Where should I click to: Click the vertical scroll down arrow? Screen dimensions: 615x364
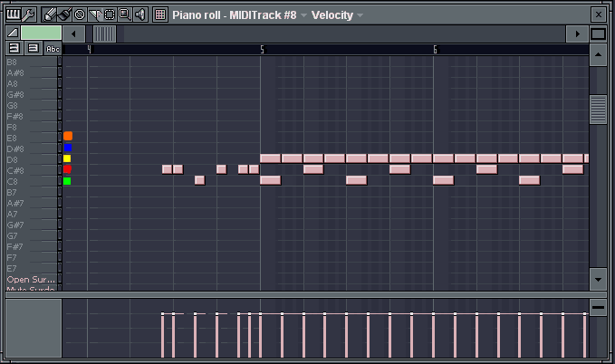coord(598,280)
